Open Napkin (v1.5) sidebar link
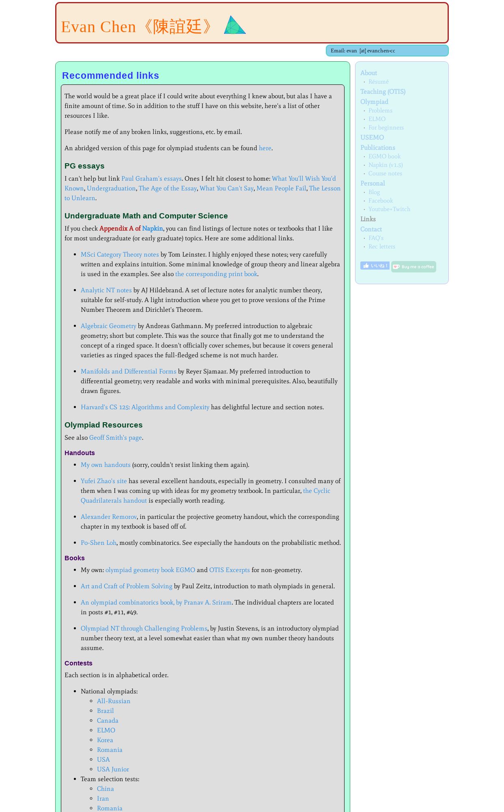 click(x=386, y=165)
